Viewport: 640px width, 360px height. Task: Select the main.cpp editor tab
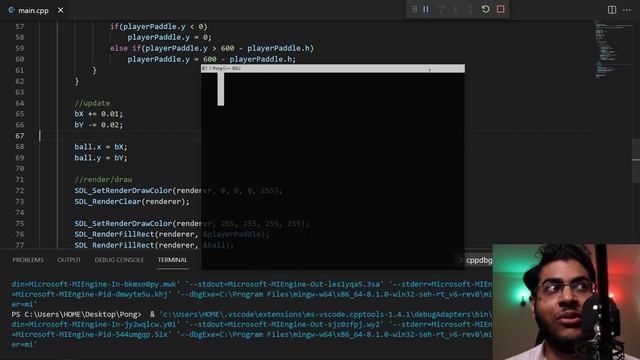33,11
